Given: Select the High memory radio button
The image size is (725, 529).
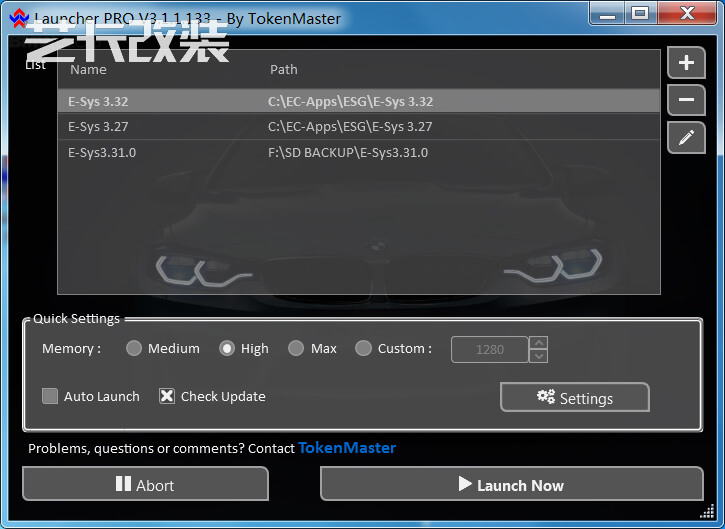Looking at the screenshot, I should click(227, 348).
